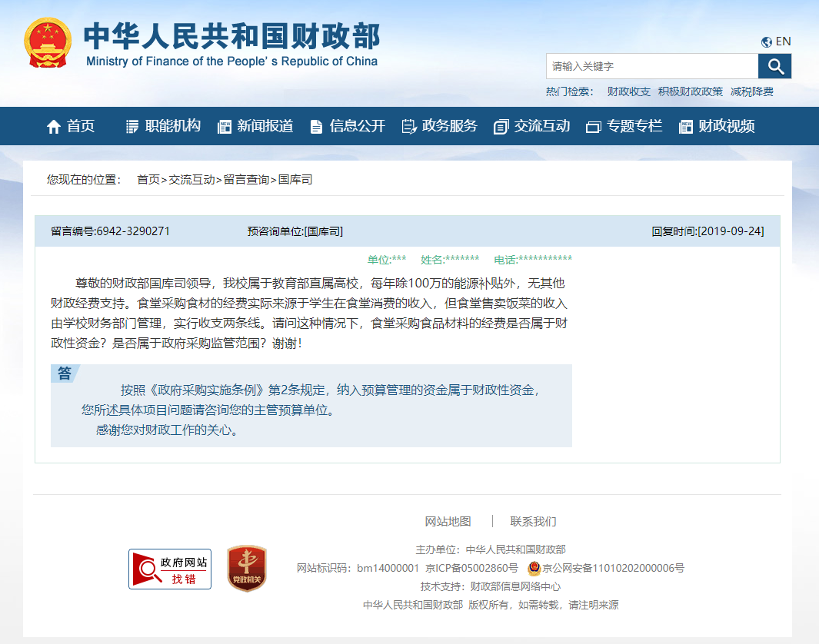Click the national emblem logo
The image size is (819, 644).
click(48, 43)
